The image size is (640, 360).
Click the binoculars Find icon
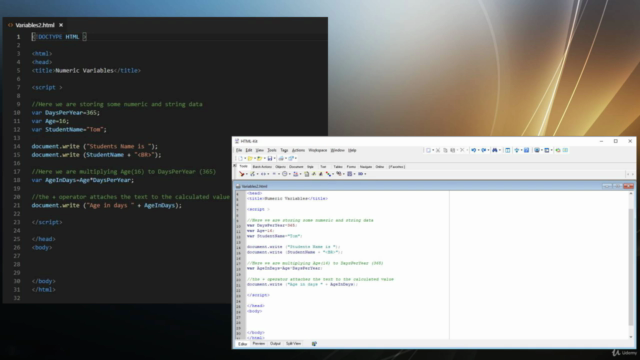click(x=495, y=150)
